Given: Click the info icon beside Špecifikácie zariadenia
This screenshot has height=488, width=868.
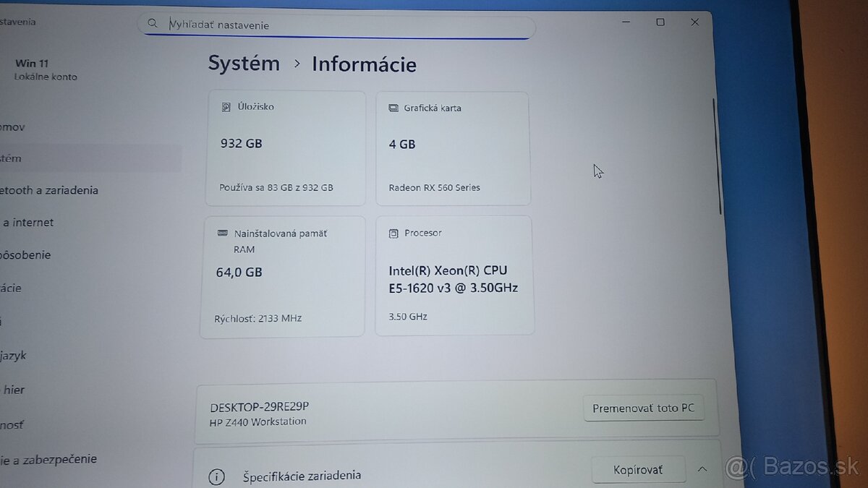Looking at the screenshot, I should 216,476.
